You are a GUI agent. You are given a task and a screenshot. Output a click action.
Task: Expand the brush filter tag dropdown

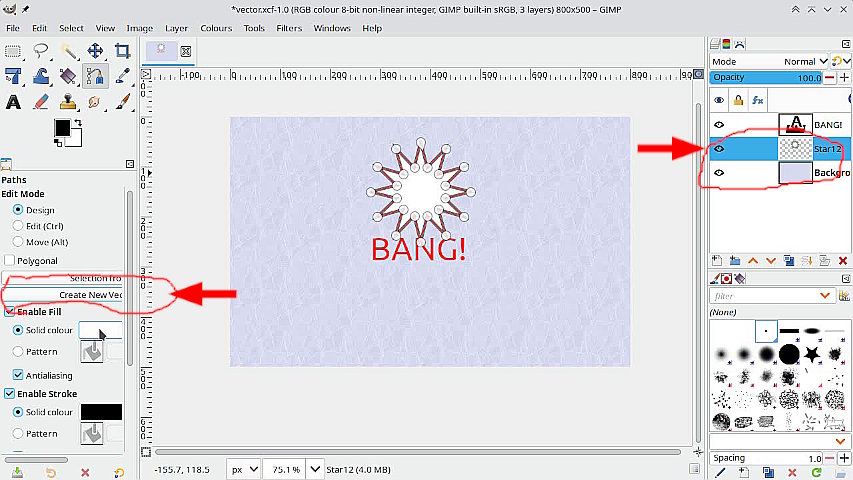(825, 296)
